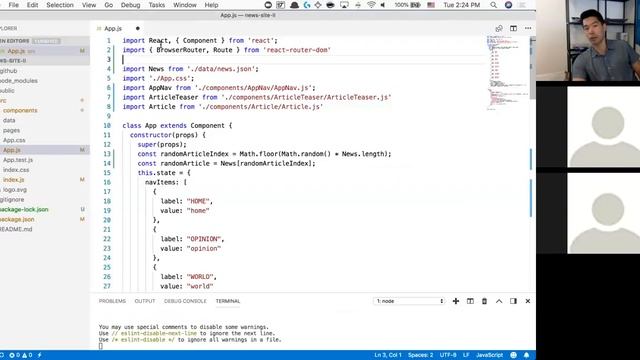640x360 pixels.
Task: Open the Wi-Fi menu bar icon
Action: [371, 5]
